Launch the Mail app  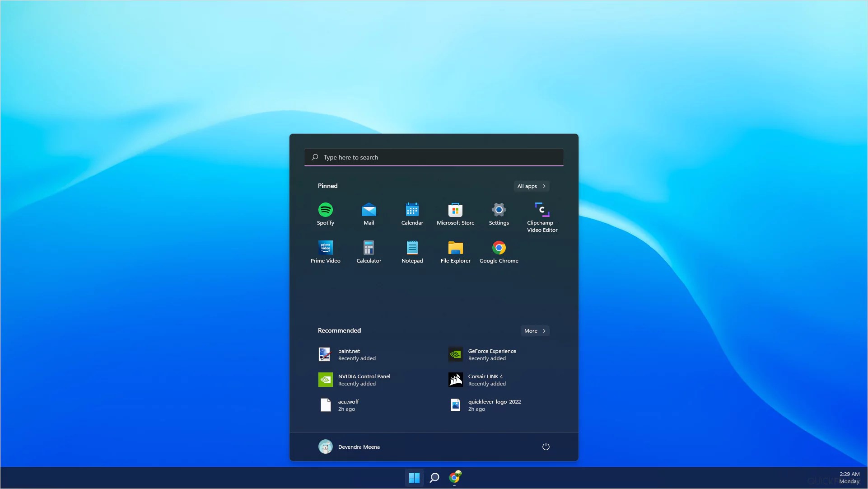coord(369,214)
